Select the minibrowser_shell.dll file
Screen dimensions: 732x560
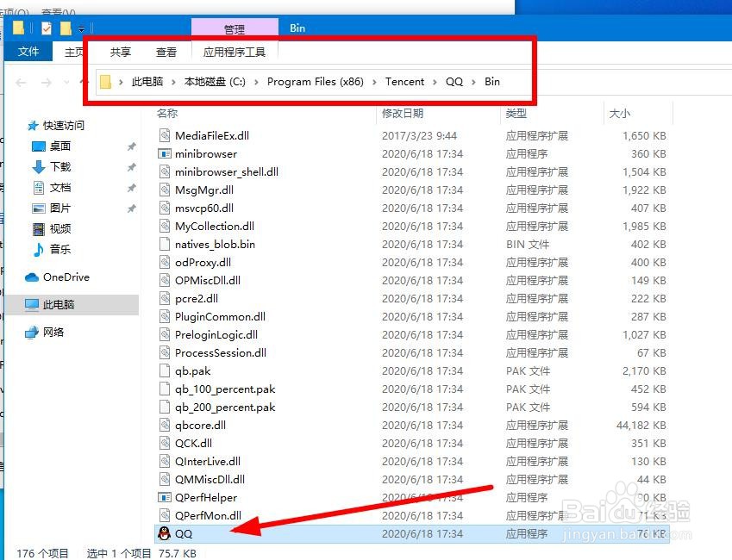click(227, 172)
